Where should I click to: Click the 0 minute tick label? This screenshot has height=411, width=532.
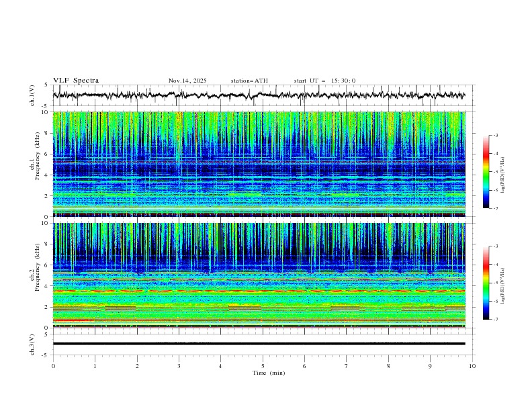(53, 365)
